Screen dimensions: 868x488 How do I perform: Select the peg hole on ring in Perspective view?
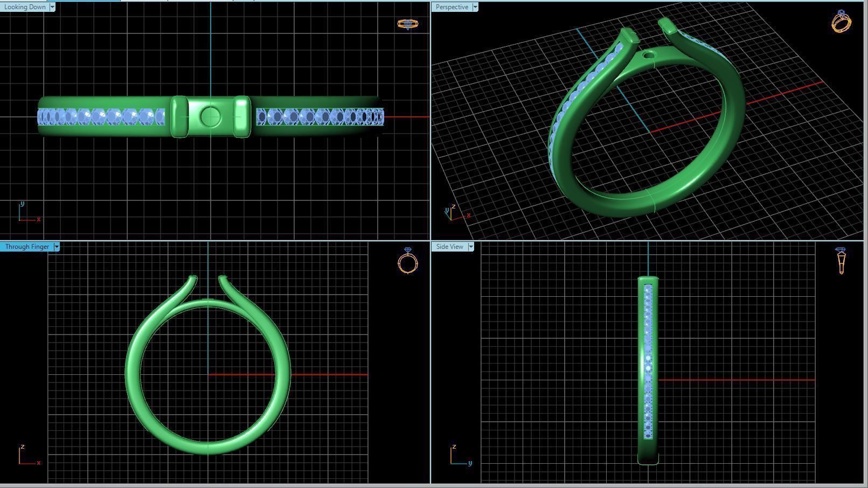click(x=650, y=55)
